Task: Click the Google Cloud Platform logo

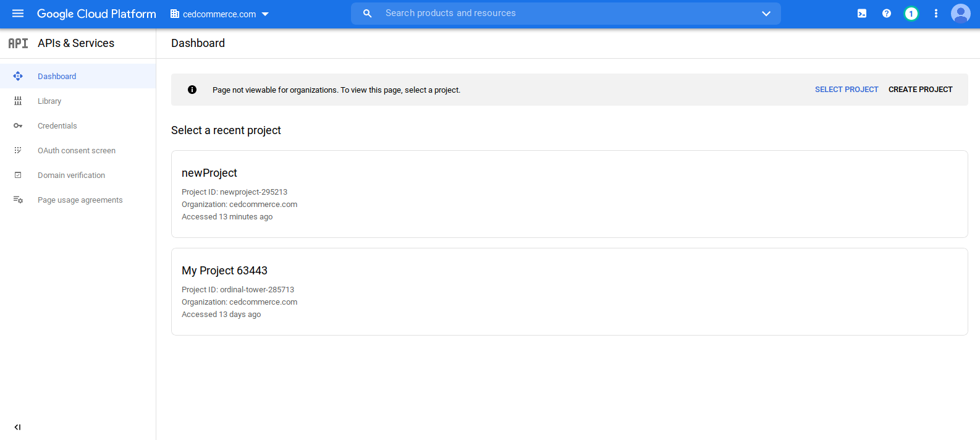Action: pos(96,14)
